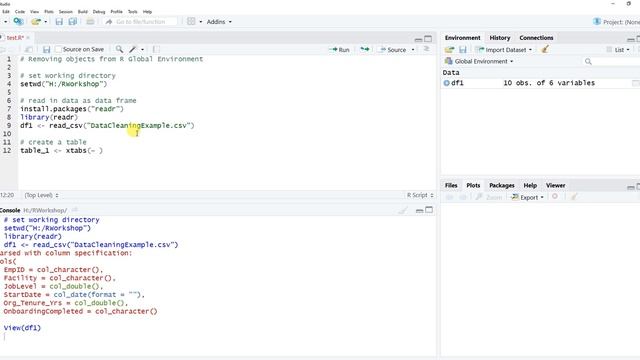The width and height of the screenshot is (640, 360).
Task: Open the Viewer tab
Action: pos(556,185)
